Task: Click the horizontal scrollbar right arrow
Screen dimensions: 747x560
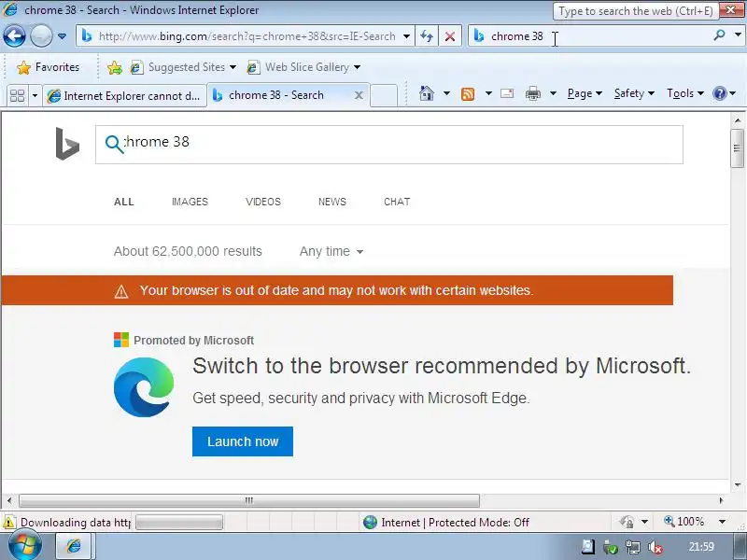Action: coord(721,500)
